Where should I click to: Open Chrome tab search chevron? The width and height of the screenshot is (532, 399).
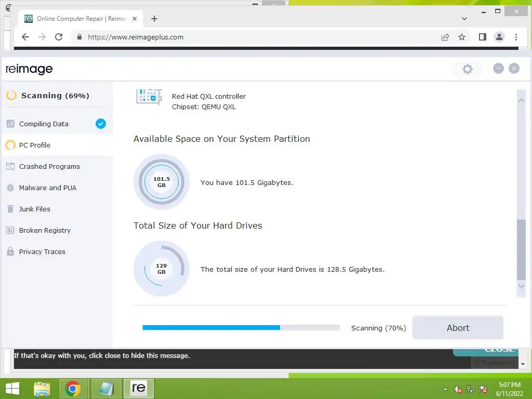[464, 19]
